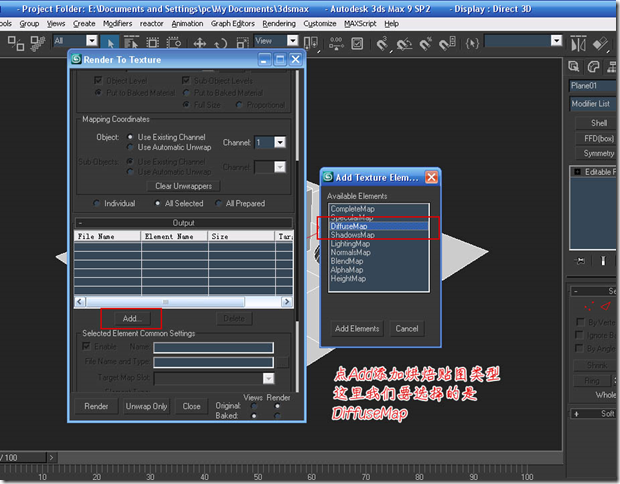Toggle the Enable checkbox in element settings
Viewport: 620px width, 484px height.
point(86,346)
